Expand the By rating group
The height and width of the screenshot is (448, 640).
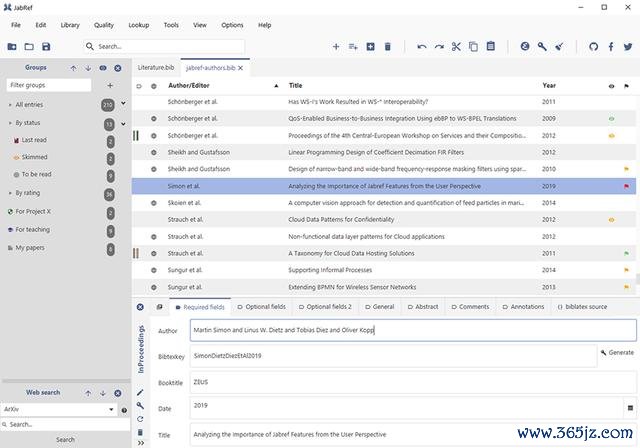8,193
